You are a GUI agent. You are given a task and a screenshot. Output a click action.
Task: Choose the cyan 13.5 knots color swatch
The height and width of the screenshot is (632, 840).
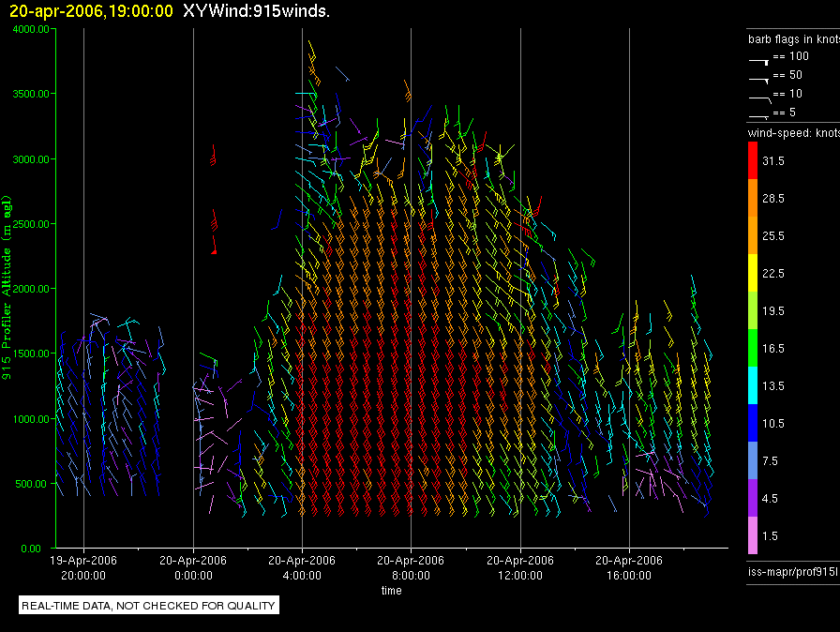753,385
